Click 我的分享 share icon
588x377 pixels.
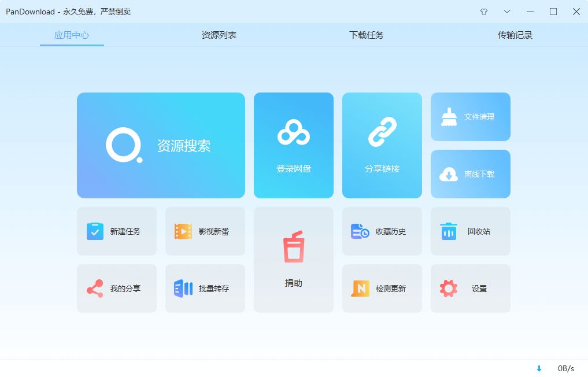pos(95,289)
